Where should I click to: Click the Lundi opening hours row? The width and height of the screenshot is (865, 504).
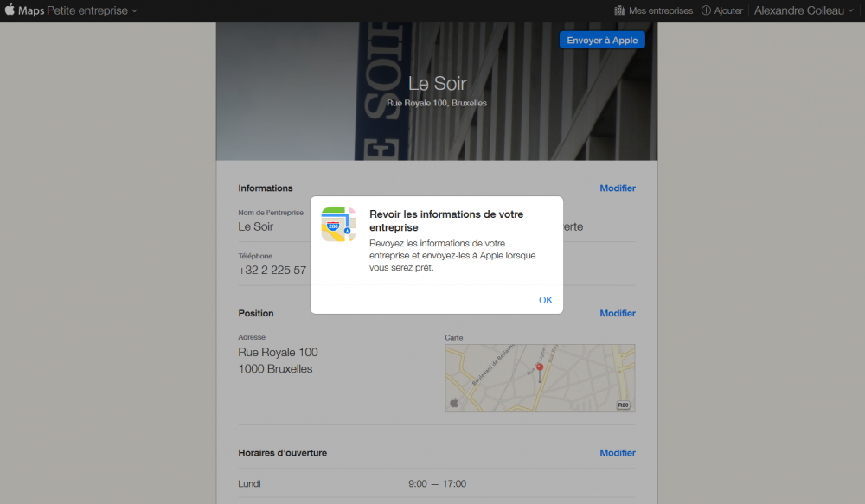(x=436, y=483)
